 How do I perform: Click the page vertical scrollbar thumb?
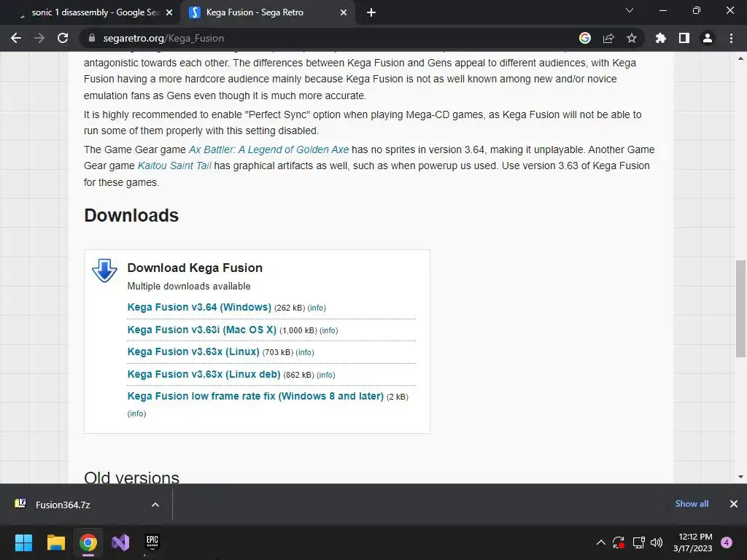(x=740, y=308)
